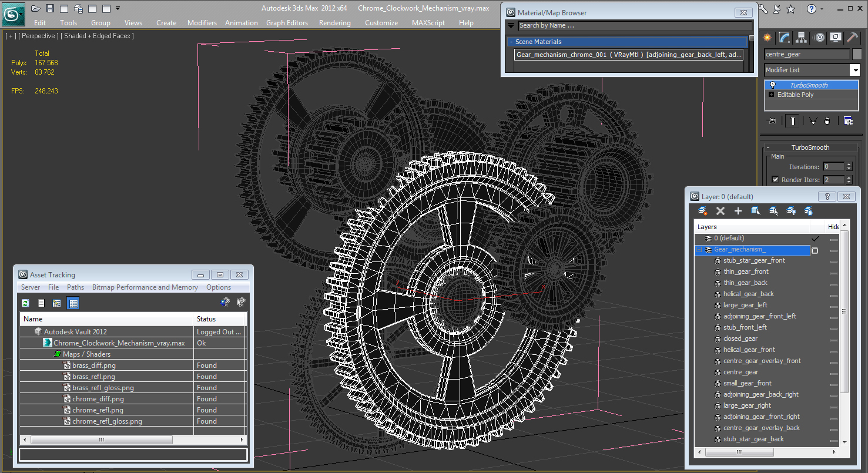This screenshot has height=473, width=868.
Task: Increase Render Iters spinner up arrow
Action: (848, 177)
